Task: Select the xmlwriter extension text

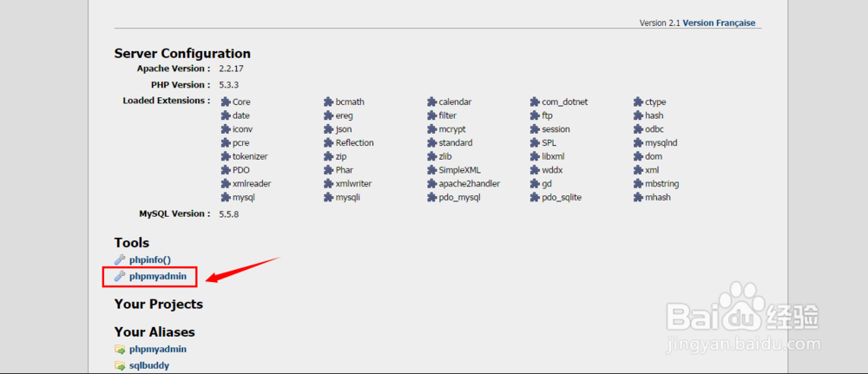Action: click(354, 184)
